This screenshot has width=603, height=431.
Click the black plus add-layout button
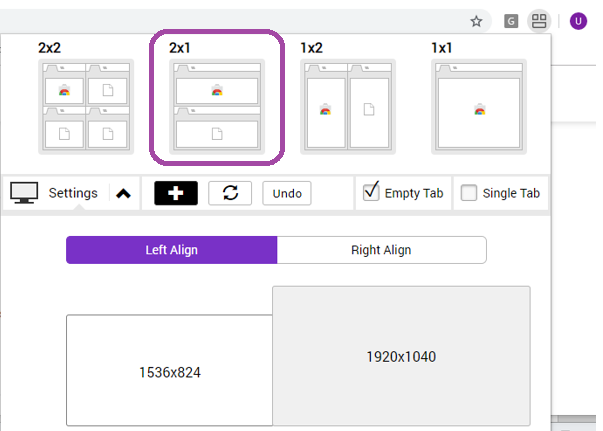[x=176, y=193]
